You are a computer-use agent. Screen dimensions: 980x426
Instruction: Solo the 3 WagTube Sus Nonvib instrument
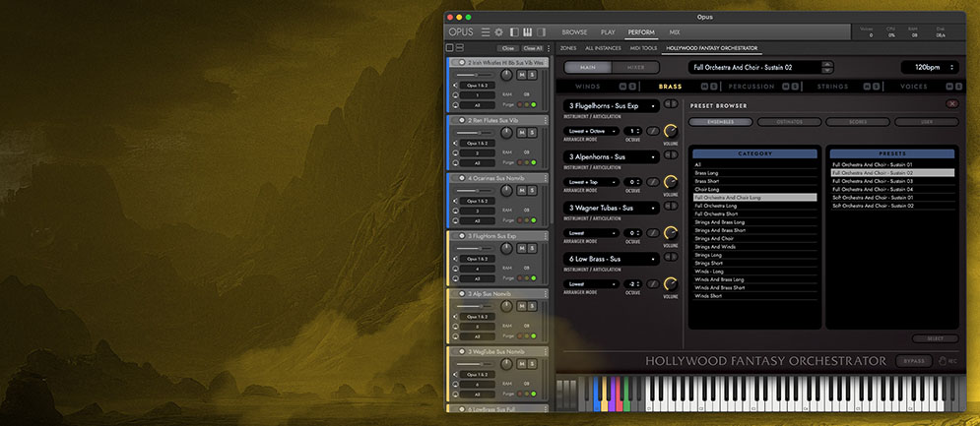click(x=532, y=364)
